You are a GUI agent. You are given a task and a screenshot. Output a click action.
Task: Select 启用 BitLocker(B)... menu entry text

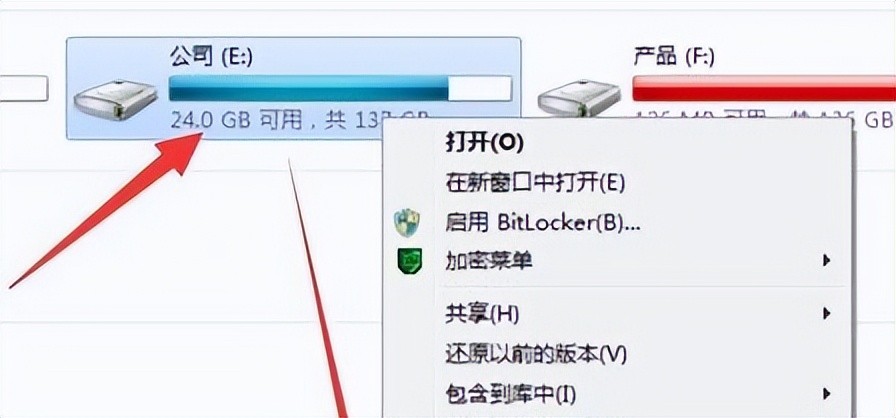[x=543, y=223]
